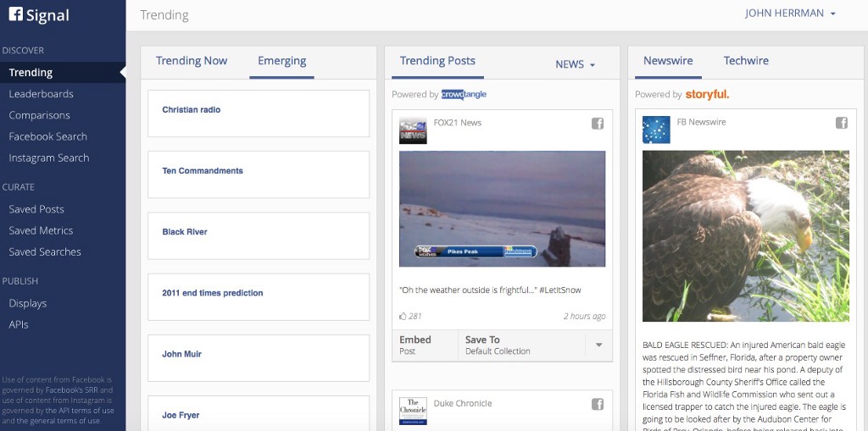Viewport: 868px width, 431px height.
Task: Click the Storyful logo
Action: tap(707, 94)
